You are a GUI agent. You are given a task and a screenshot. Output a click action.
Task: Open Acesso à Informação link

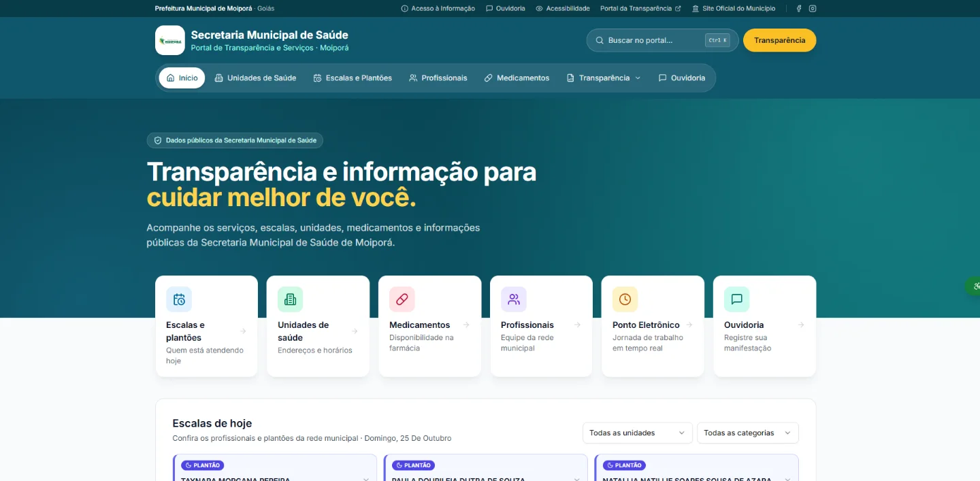(x=438, y=8)
